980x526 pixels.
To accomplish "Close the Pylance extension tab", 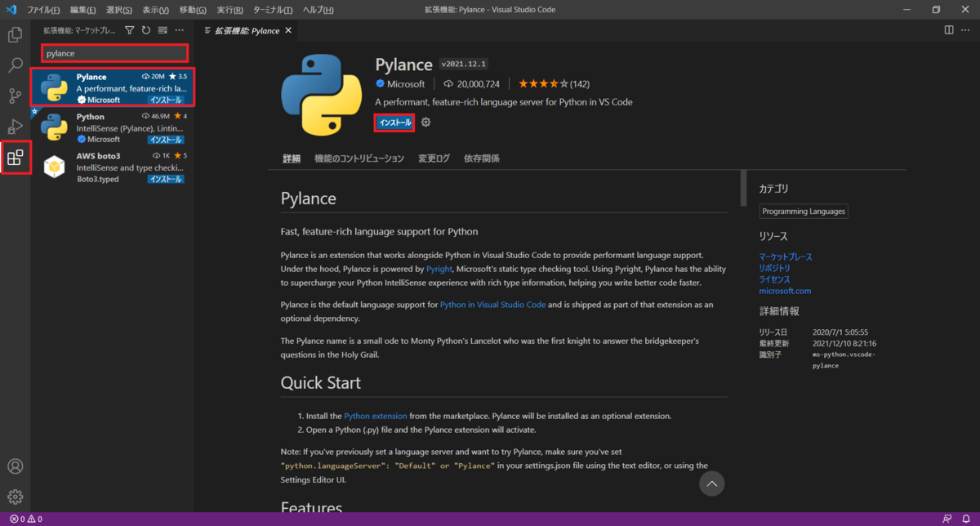I will click(288, 31).
